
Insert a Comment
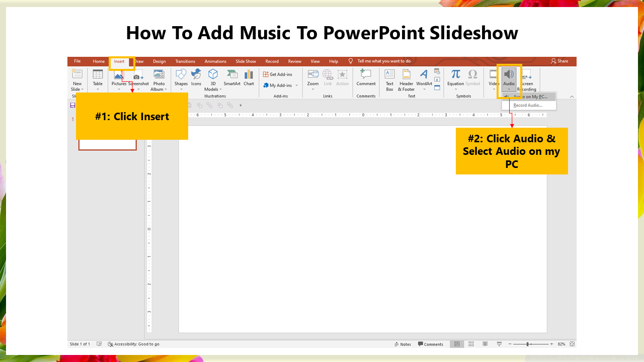(366, 77)
